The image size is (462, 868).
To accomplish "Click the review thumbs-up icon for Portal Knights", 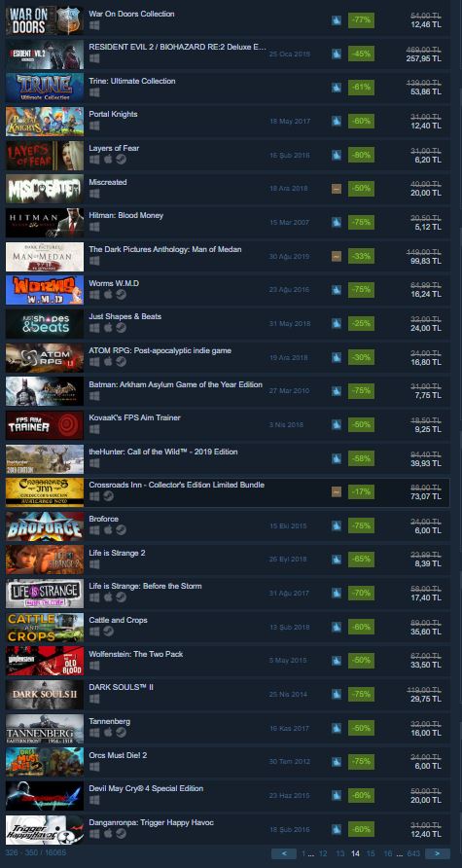I will pyautogui.click(x=337, y=122).
